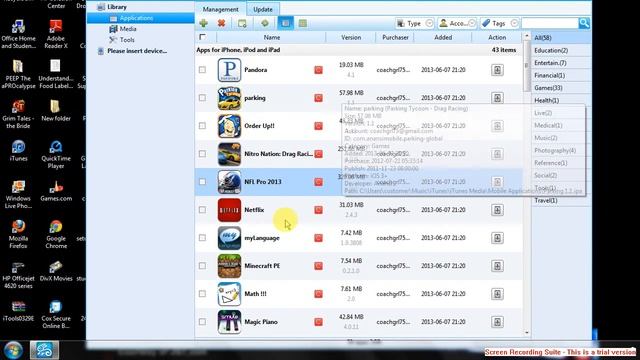
Task: Check the Nitro Nation row checkbox
Action: click(202, 154)
